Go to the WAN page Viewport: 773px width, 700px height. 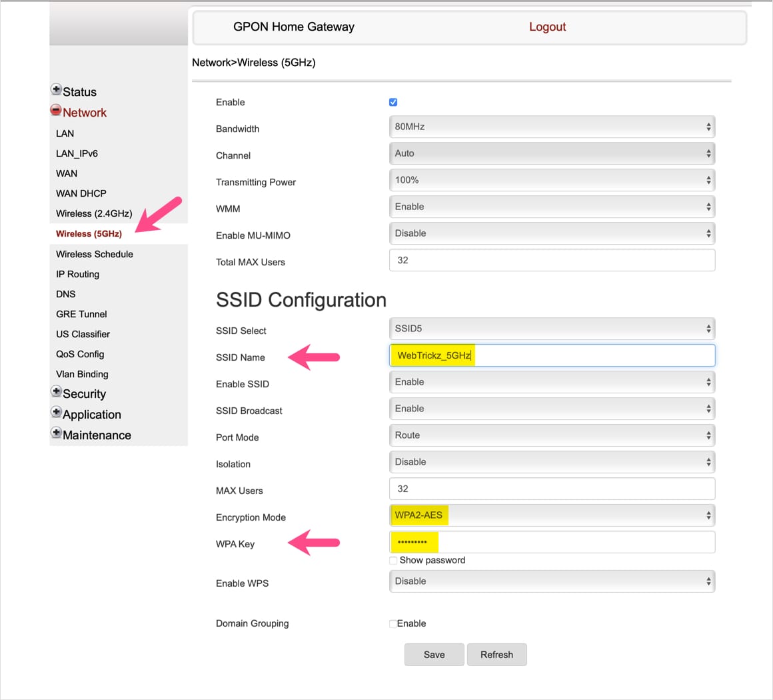pyautogui.click(x=67, y=173)
